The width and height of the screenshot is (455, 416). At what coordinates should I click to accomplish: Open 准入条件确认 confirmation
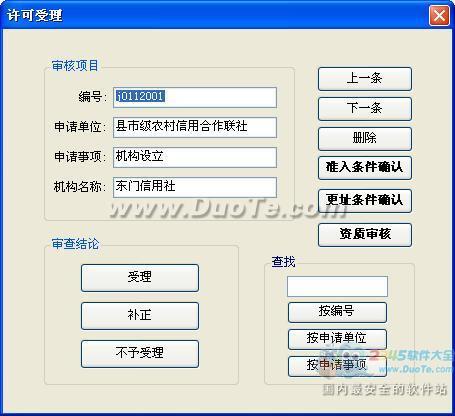point(365,168)
